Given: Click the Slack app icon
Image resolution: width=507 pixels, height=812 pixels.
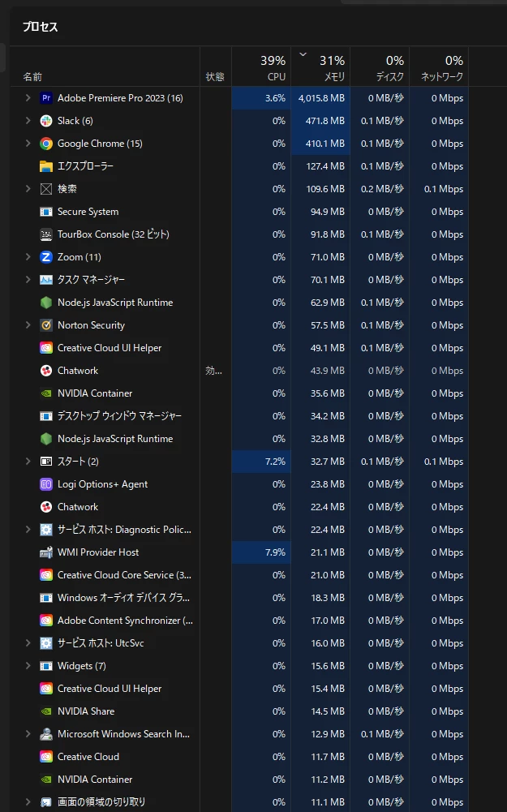Looking at the screenshot, I should tap(46, 121).
